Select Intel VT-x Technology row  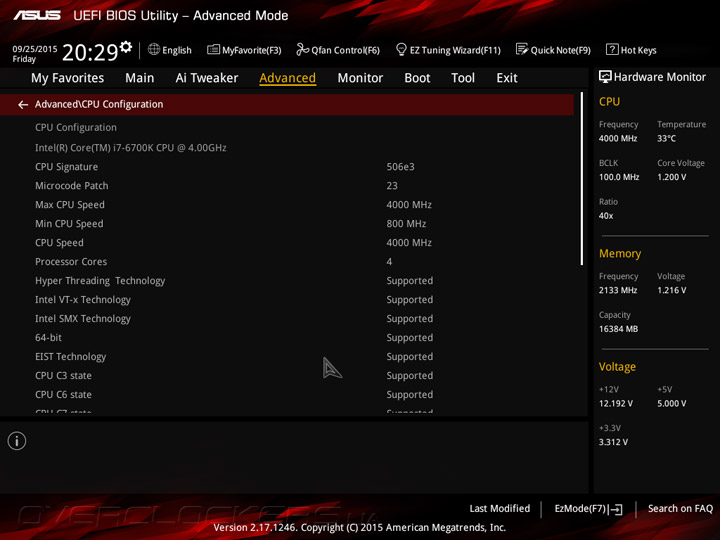[x=287, y=299]
